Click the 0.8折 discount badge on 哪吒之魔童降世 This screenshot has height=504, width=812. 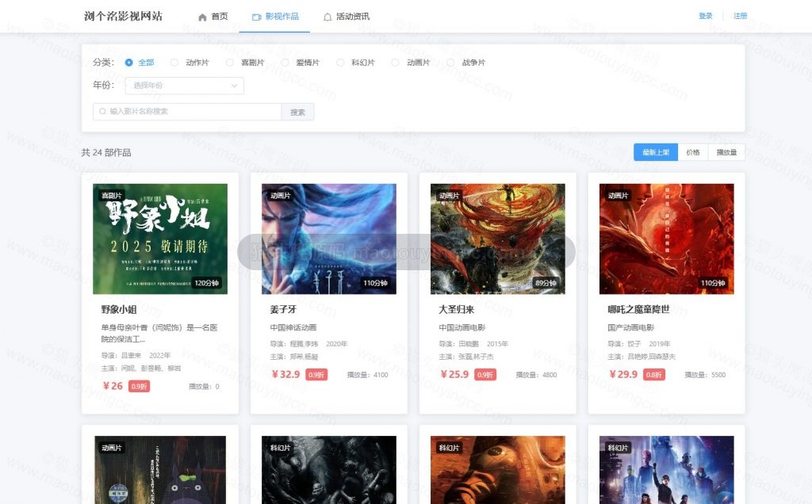[654, 375]
